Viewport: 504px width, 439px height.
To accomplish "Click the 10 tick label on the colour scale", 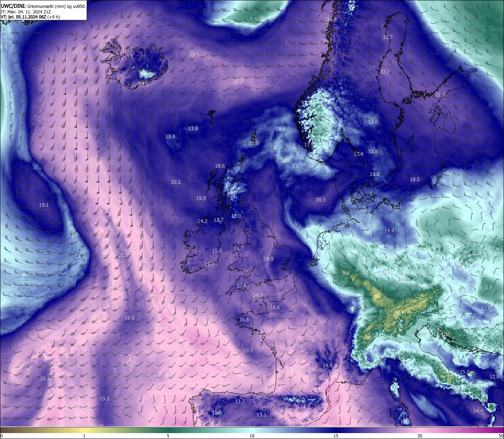I will 252,436.
